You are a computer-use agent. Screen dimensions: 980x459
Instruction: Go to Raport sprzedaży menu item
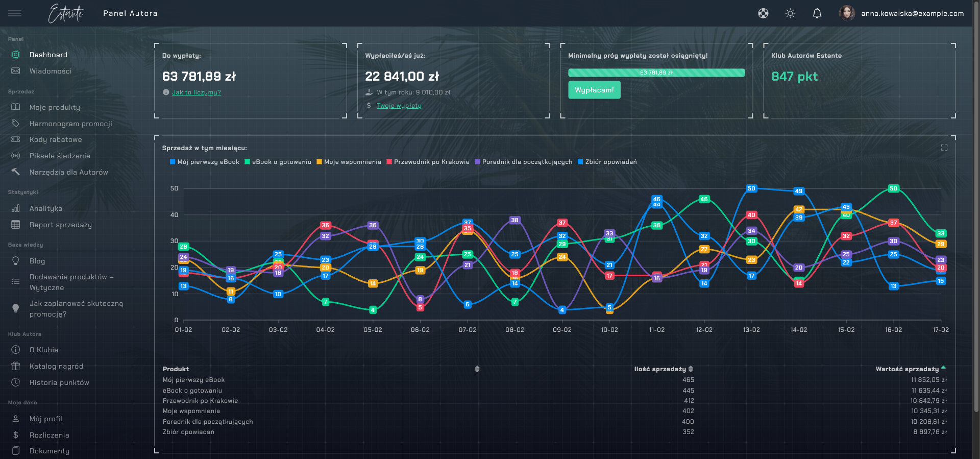[x=61, y=225]
